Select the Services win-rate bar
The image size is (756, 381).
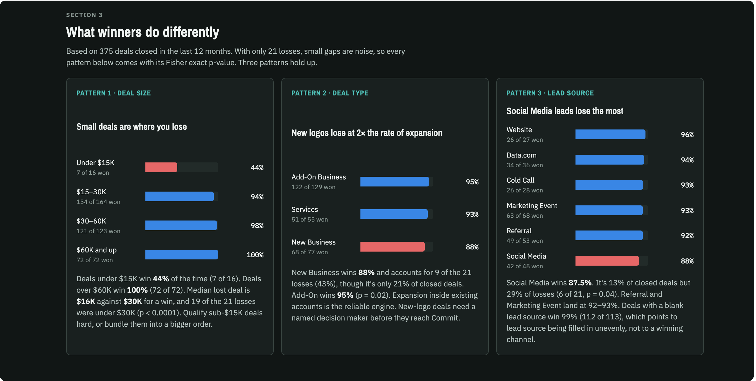(x=396, y=214)
